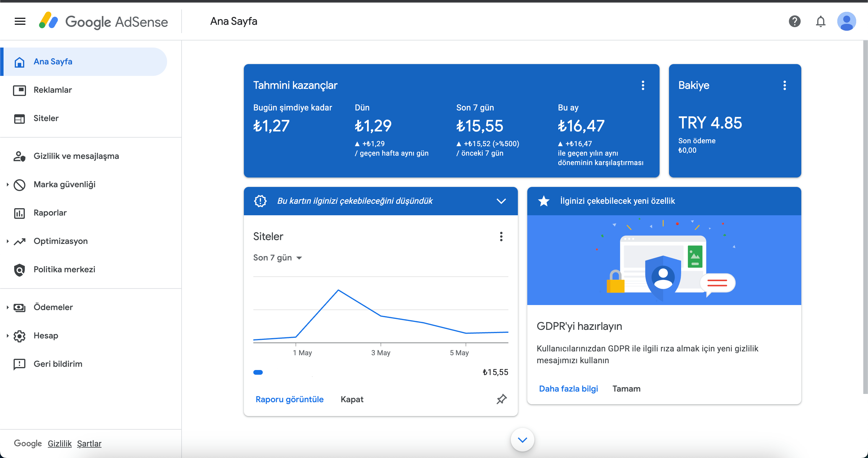Click the Reklamlar ads icon

(19, 90)
